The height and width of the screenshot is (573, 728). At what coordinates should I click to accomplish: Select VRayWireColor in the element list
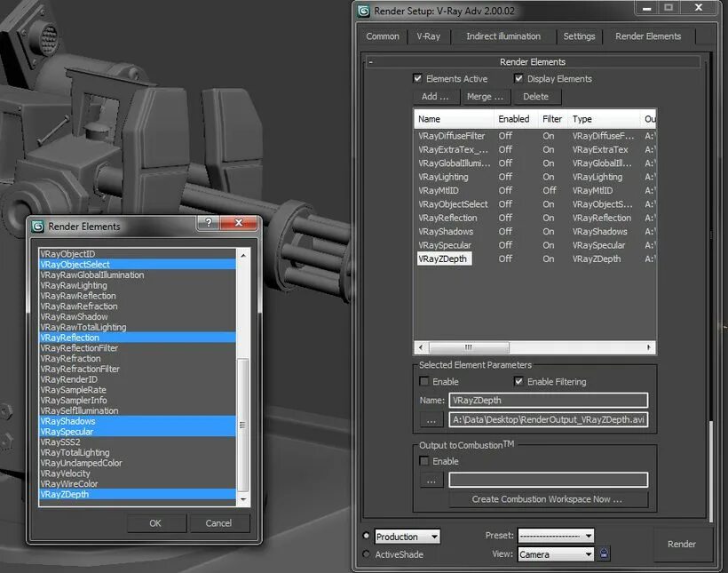click(x=138, y=484)
